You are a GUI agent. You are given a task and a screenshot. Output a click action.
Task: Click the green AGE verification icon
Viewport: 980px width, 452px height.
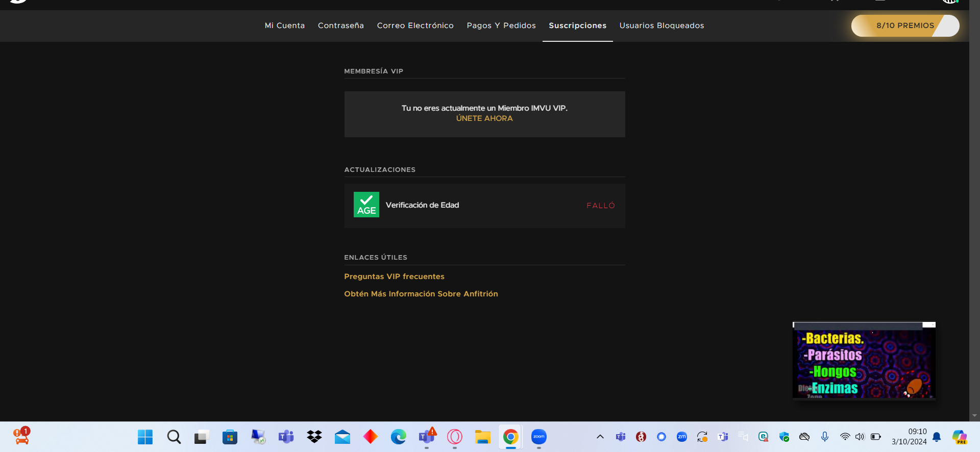366,205
